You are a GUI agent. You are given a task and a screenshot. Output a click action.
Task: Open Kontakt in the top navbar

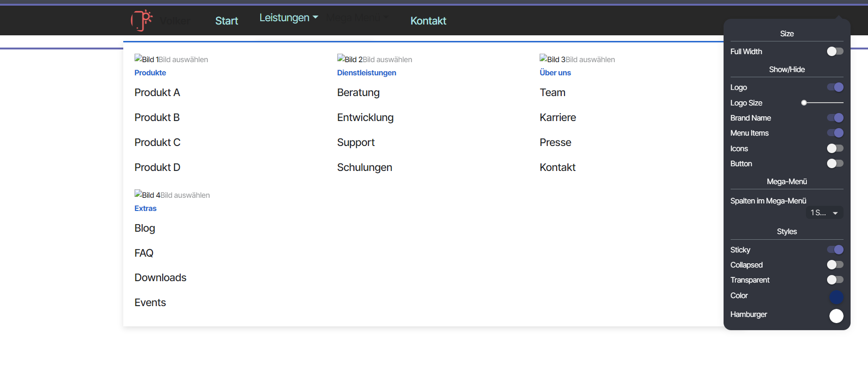(x=428, y=21)
